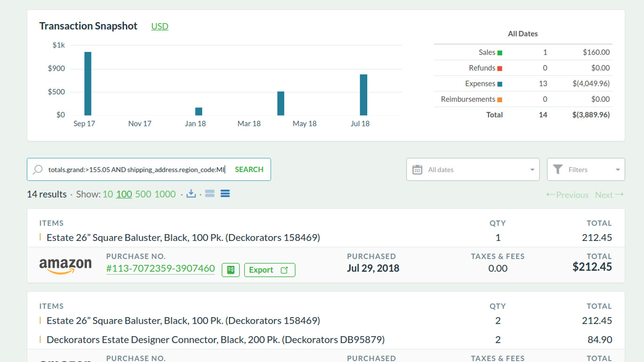The image size is (644, 362).
Task: Open purchase order #113-7072359-3907460
Action: [160, 268]
